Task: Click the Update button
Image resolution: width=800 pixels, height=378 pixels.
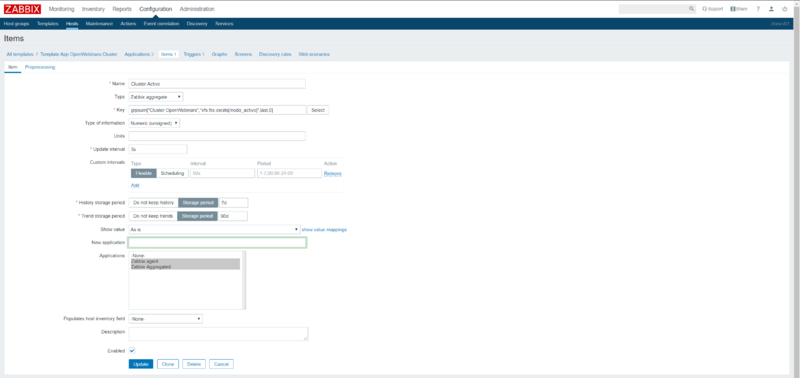Action: (x=141, y=364)
